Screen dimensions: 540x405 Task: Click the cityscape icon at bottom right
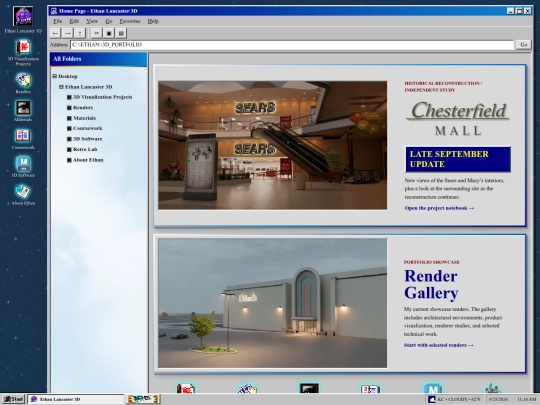(494, 388)
